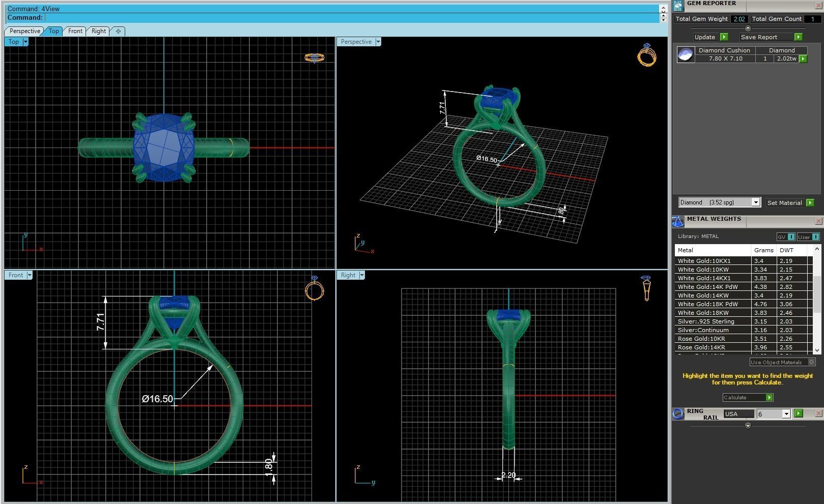
Task: Select the Silver:.925 Sterling row
Action: [744, 321]
